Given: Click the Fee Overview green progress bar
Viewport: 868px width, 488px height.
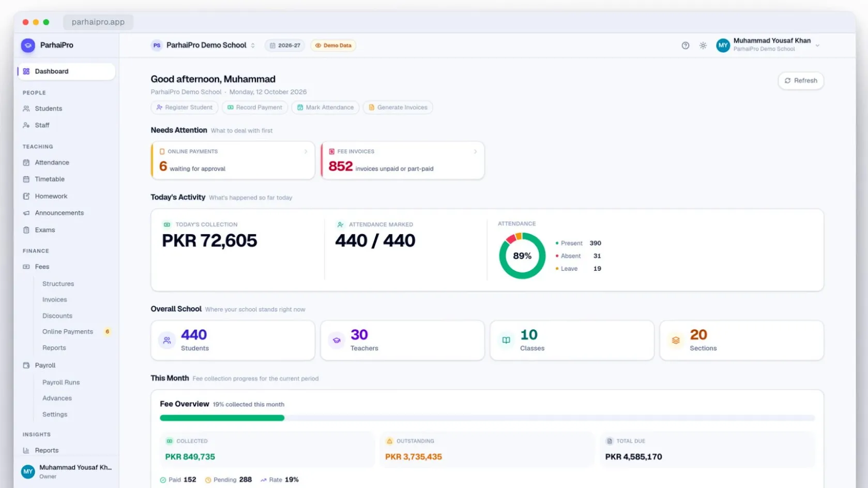Looking at the screenshot, I should [x=222, y=418].
